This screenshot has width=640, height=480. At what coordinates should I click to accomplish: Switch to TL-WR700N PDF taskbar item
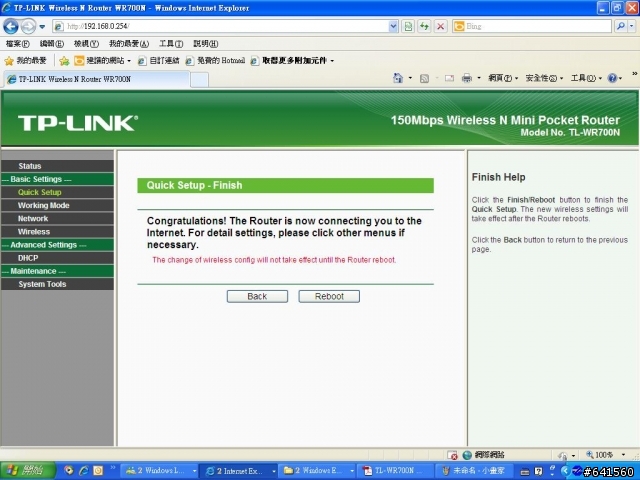click(397, 471)
